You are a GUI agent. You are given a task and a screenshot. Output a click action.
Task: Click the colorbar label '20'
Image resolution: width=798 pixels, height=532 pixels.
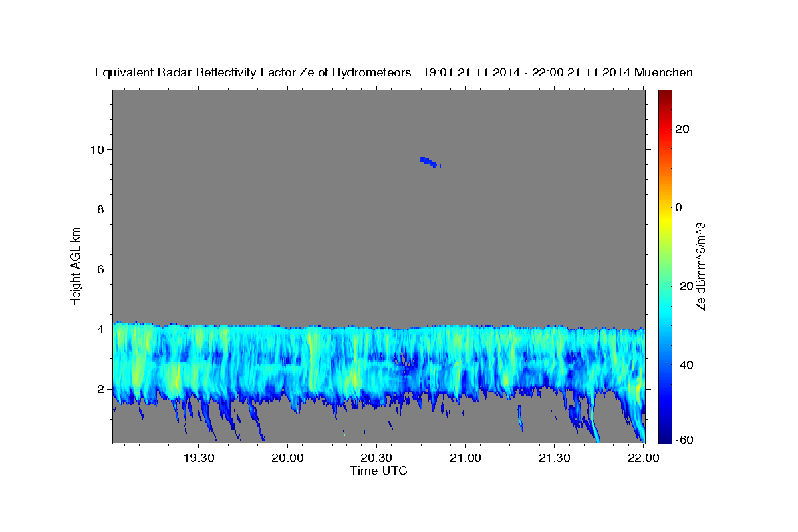pos(682,129)
